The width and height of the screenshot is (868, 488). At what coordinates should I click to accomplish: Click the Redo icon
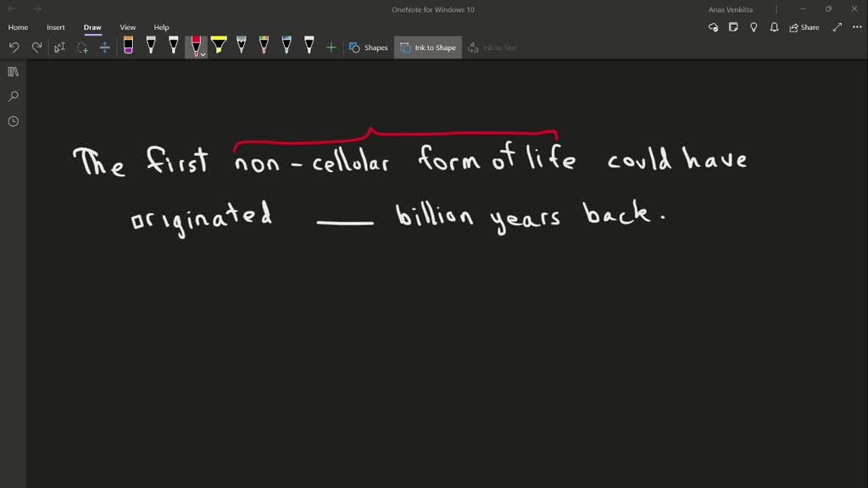[36, 47]
